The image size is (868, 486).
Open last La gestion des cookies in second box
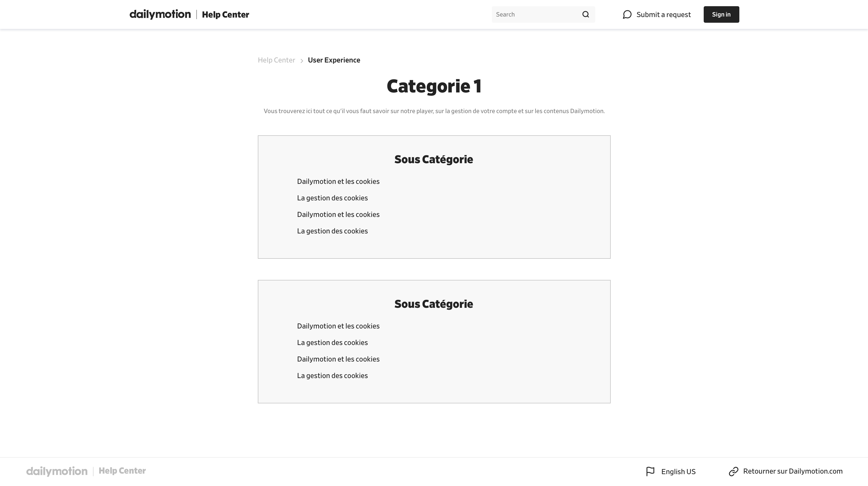click(332, 375)
